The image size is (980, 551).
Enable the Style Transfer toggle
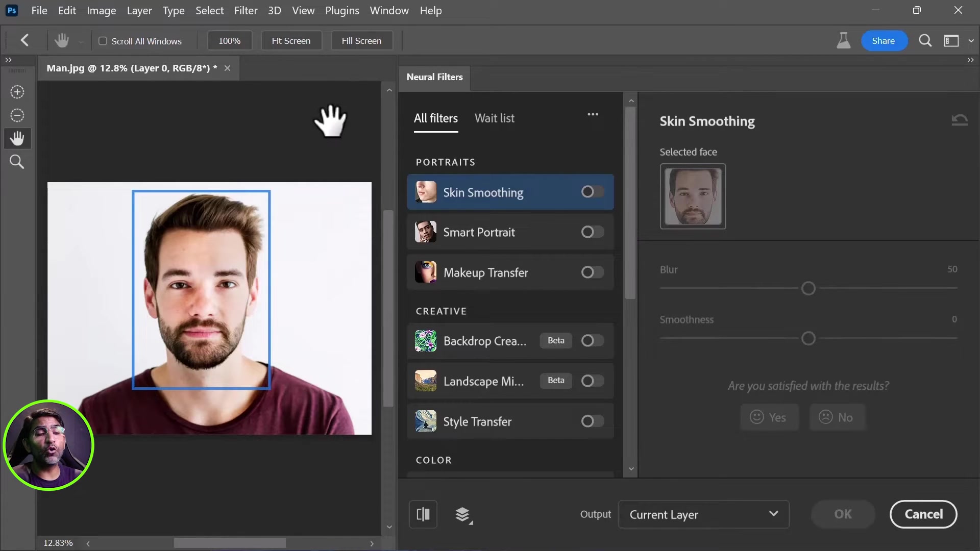pos(592,421)
